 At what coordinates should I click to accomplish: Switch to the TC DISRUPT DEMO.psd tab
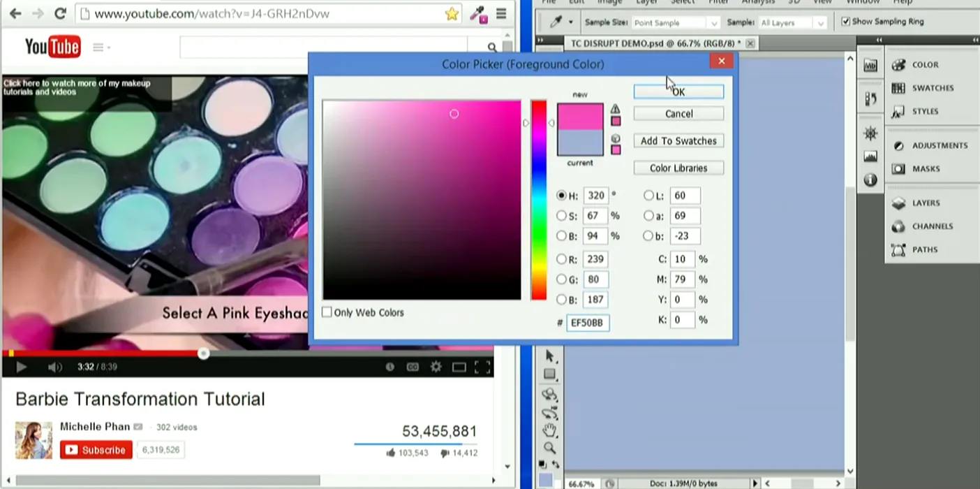click(x=657, y=43)
